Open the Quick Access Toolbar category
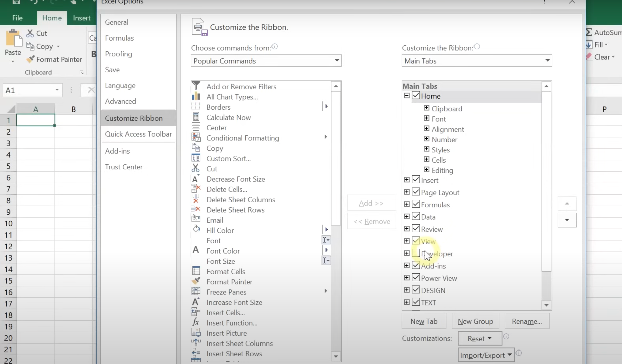This screenshot has height=364, width=622. (138, 134)
